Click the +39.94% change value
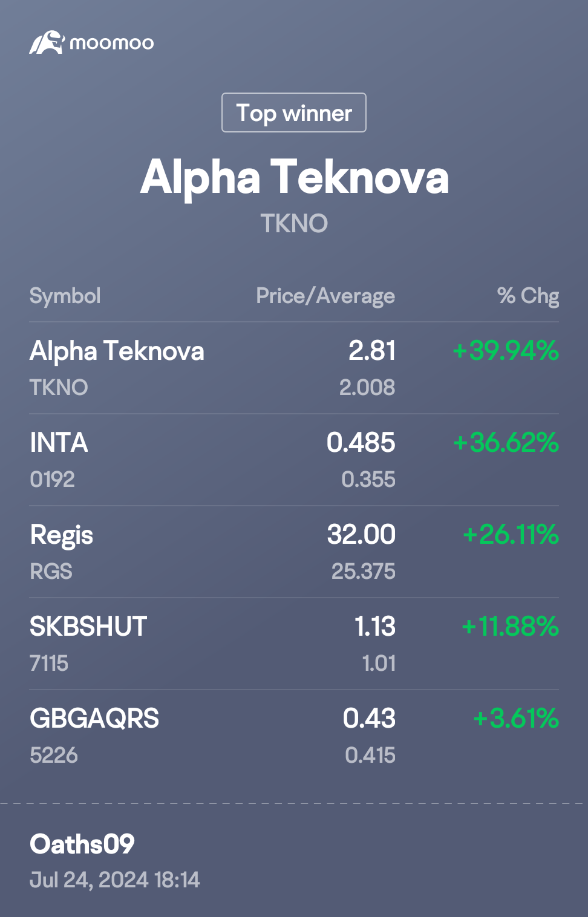Image resolution: width=588 pixels, height=917 pixels. [506, 351]
